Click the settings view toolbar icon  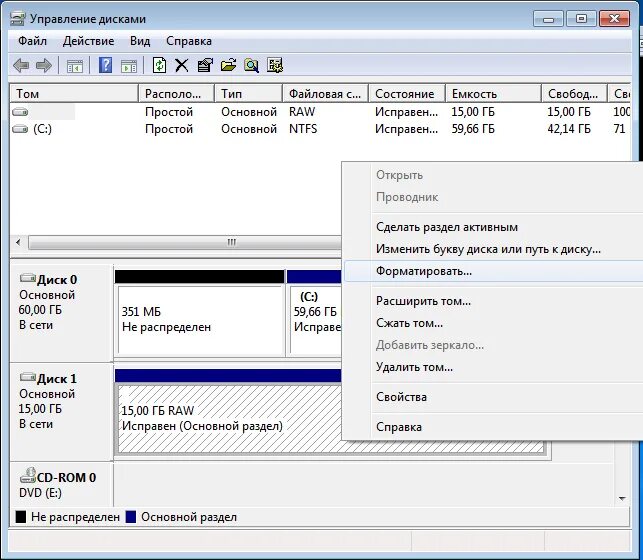275,65
